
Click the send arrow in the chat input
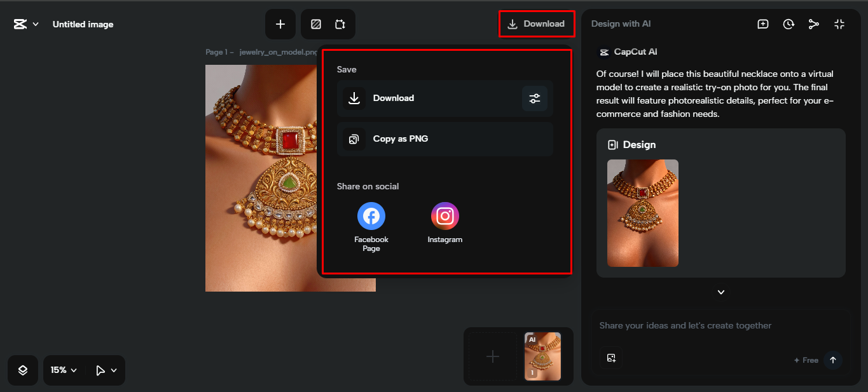(x=833, y=360)
